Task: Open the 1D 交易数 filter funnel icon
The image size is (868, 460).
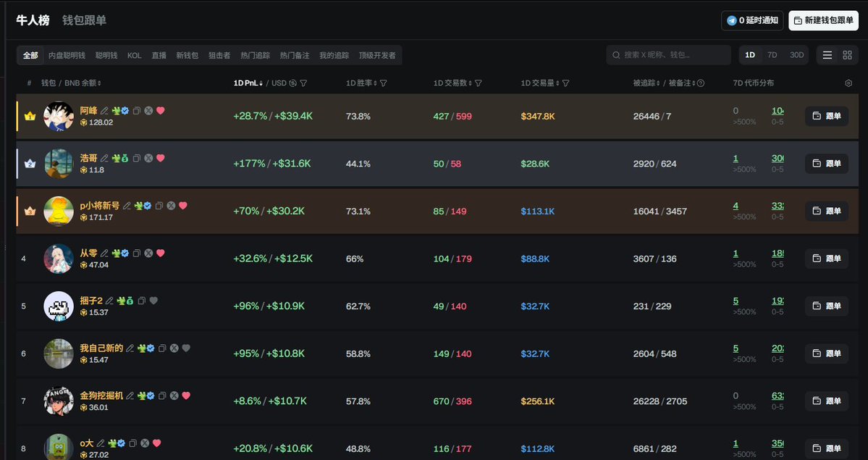Action: pos(479,83)
